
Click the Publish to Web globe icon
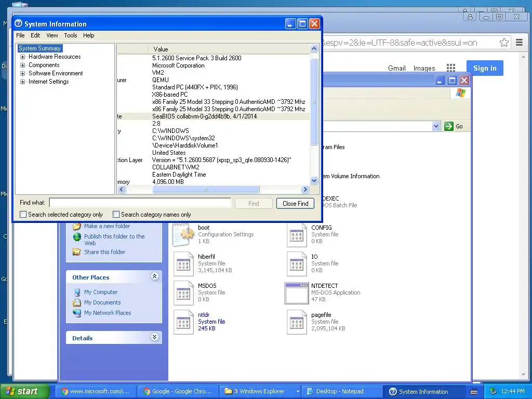[x=77, y=236]
